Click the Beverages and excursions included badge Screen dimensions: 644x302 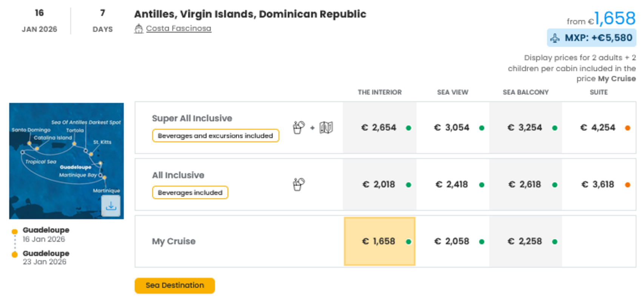click(215, 136)
